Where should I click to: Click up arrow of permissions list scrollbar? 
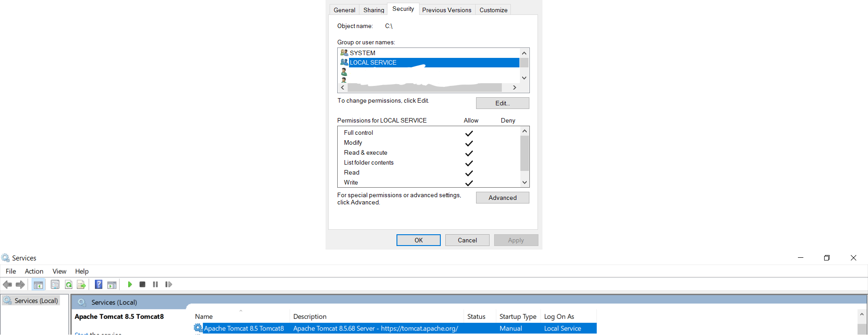(524, 131)
